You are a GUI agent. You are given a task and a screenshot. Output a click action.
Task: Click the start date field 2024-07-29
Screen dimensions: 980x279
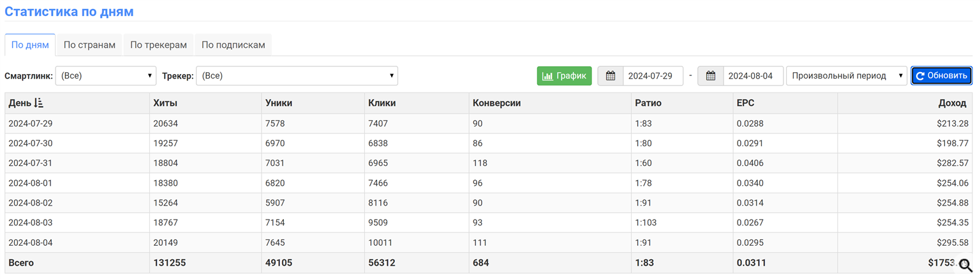click(652, 76)
